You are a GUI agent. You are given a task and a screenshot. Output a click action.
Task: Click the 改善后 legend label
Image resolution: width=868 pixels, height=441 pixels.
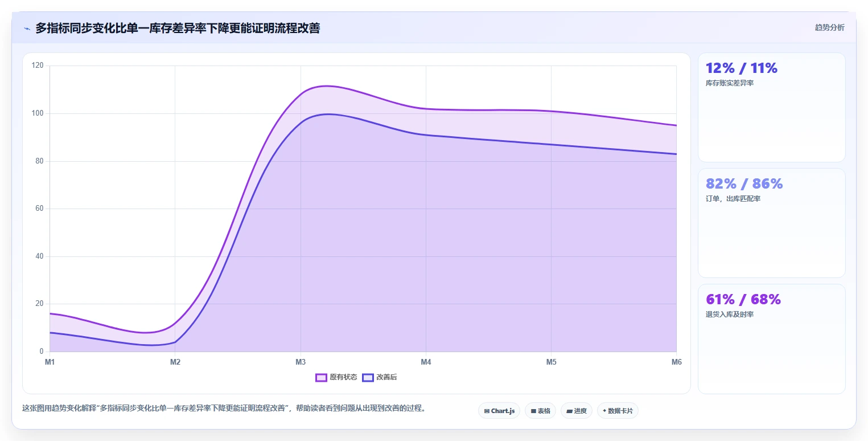386,377
